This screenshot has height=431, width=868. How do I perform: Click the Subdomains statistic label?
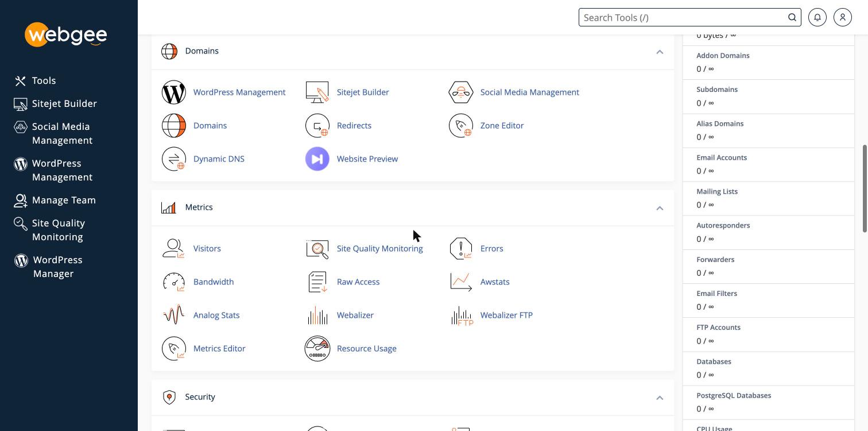tap(717, 90)
